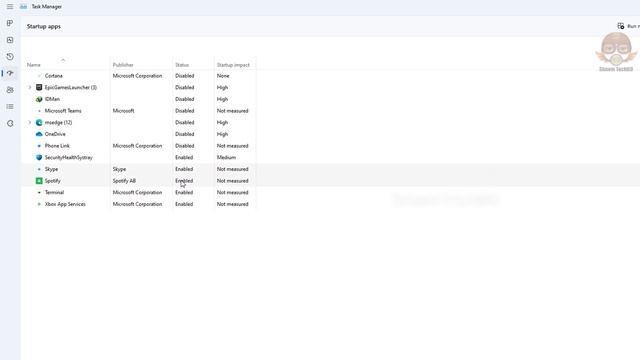
Task: Click the msedge app icon
Action: point(39,122)
